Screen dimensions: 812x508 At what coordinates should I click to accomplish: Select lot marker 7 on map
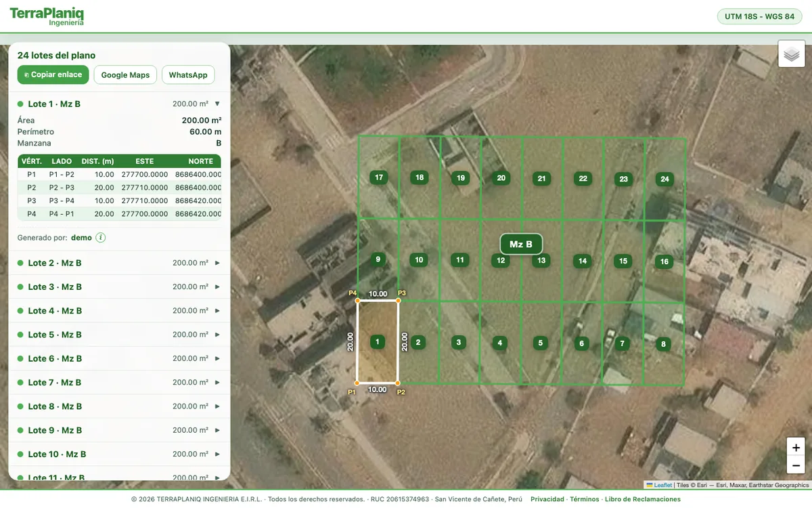[622, 343]
